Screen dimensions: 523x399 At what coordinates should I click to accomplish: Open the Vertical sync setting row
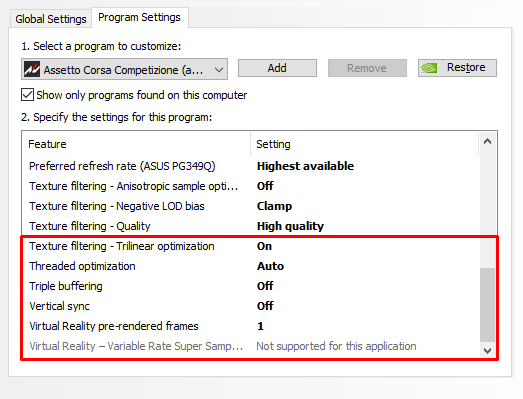(251, 306)
